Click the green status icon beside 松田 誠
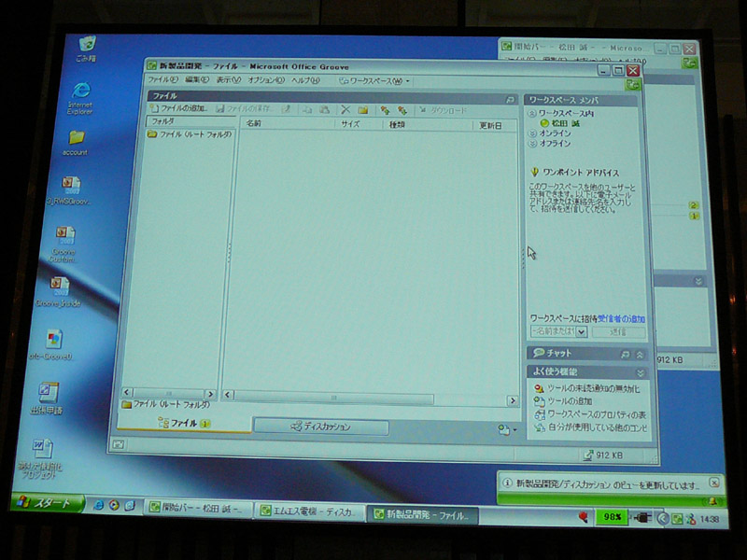This screenshot has width=747, height=560. 544,123
